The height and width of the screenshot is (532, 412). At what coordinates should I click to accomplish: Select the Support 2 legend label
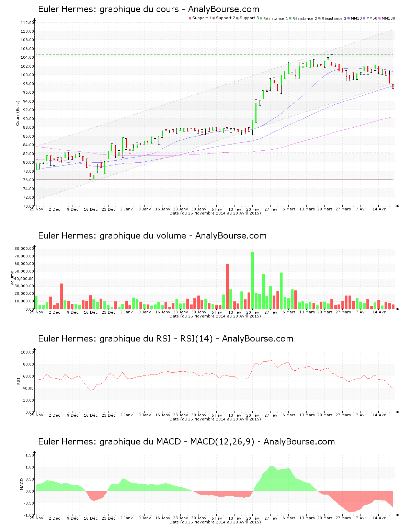tap(226, 18)
